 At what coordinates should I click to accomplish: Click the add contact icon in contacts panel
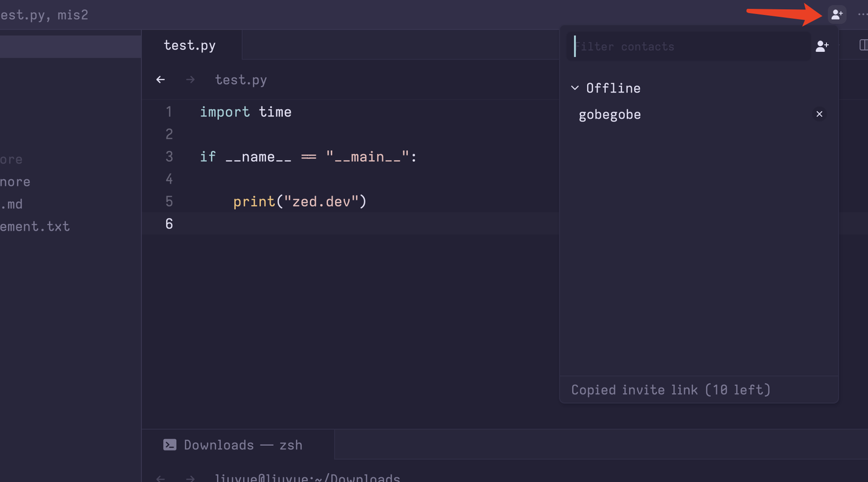tap(822, 46)
